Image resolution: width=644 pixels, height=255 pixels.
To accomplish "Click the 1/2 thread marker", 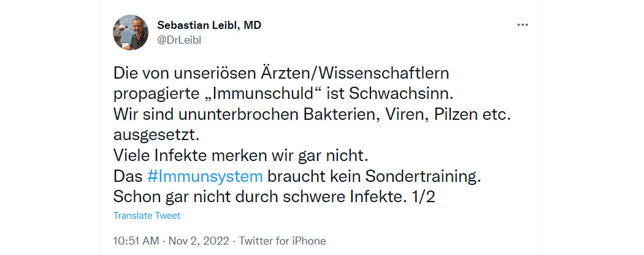I will tap(423, 197).
